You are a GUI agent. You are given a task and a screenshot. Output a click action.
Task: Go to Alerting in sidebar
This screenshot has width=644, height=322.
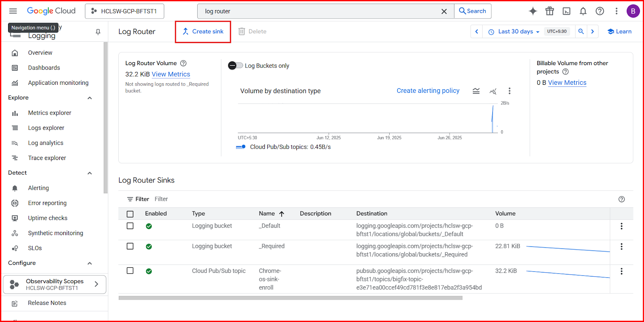pos(38,188)
